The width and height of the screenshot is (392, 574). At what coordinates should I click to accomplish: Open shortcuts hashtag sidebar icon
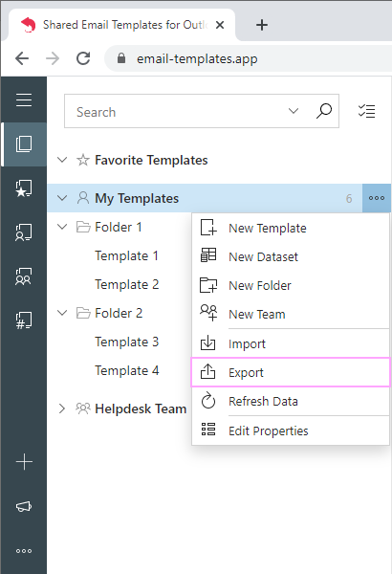coord(24,320)
